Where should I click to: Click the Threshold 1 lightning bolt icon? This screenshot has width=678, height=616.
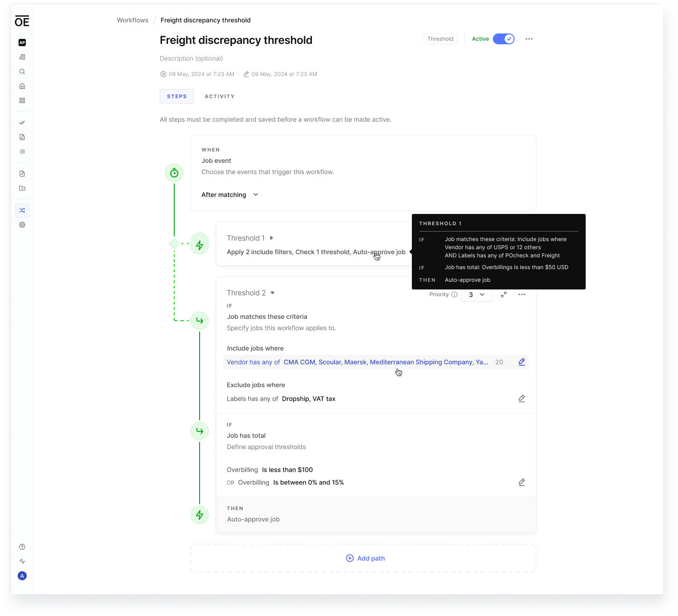(x=200, y=245)
